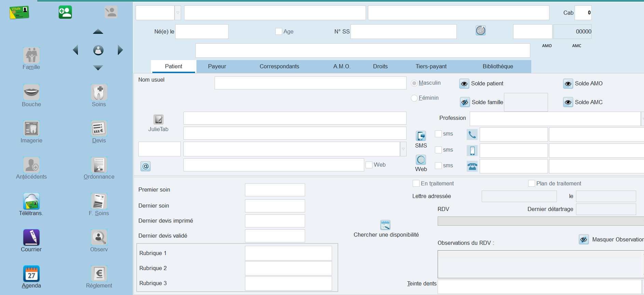Screen dimensions: 644x295
Task: Add a new patient icon
Action: click(x=65, y=12)
